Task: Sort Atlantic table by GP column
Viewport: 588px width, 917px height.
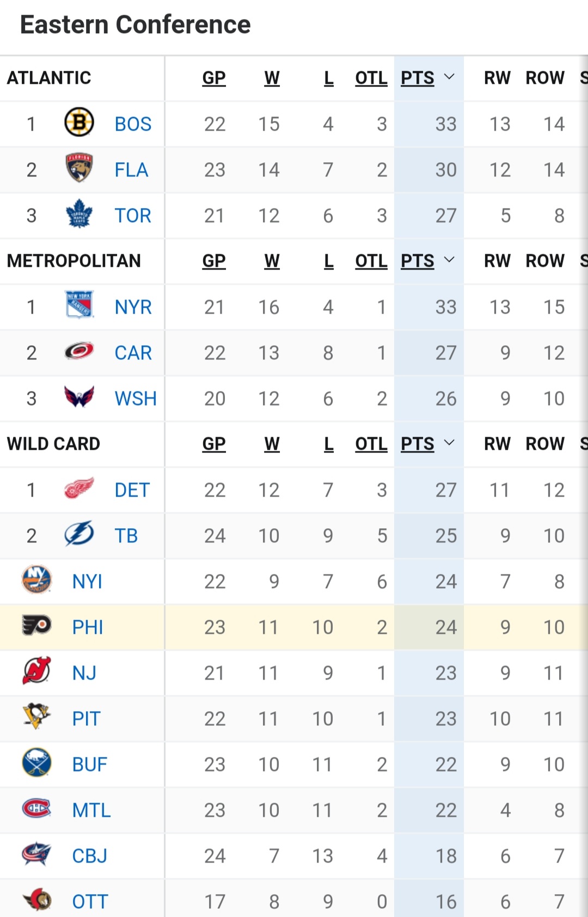Action: pos(214,78)
